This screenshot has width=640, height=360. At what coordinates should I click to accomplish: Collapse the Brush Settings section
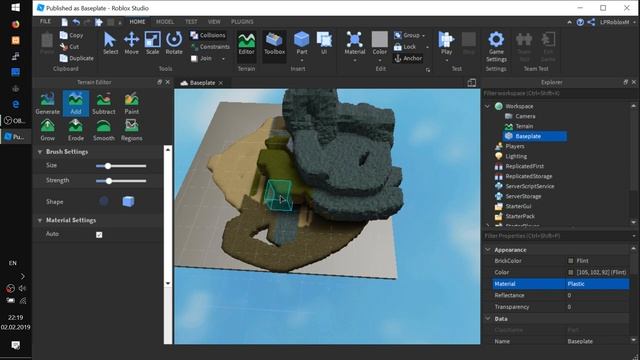pyautogui.click(x=40, y=152)
